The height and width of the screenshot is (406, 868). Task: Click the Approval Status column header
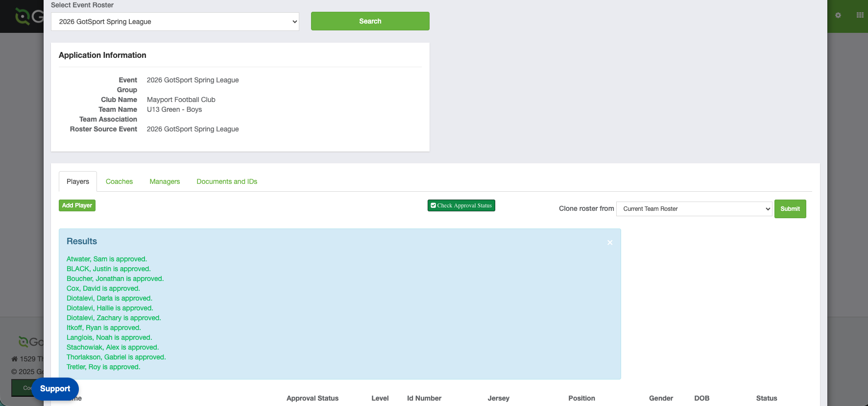(x=313, y=398)
